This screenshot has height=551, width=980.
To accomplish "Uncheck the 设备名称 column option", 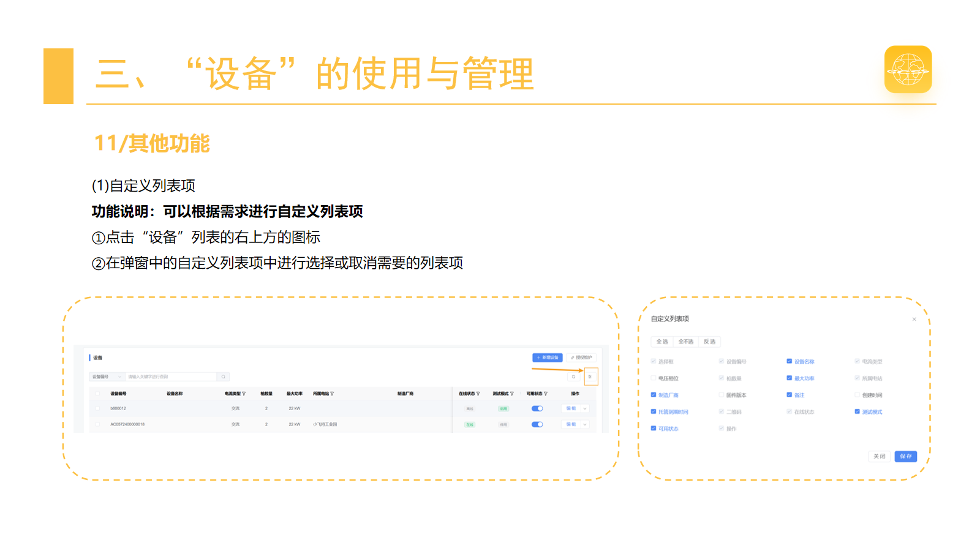I will [790, 361].
